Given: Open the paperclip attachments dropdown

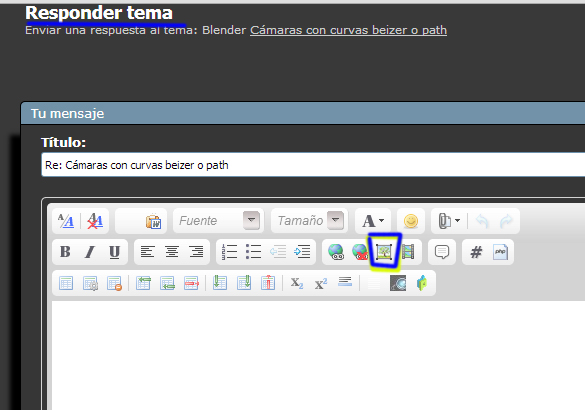Looking at the screenshot, I should point(449,221).
